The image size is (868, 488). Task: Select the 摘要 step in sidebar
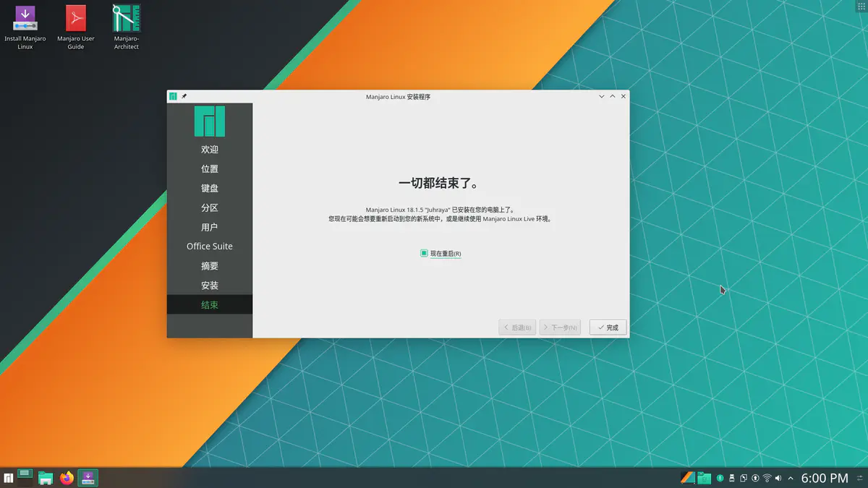click(x=210, y=266)
